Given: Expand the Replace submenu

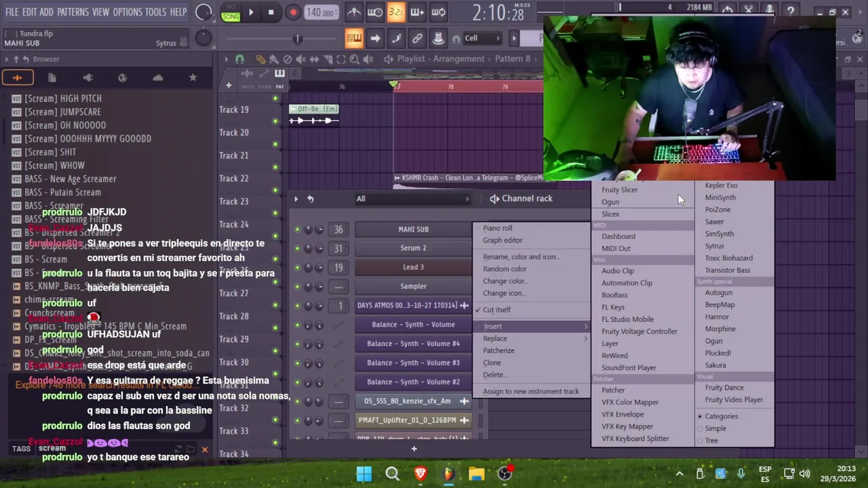Looking at the screenshot, I should (x=532, y=338).
